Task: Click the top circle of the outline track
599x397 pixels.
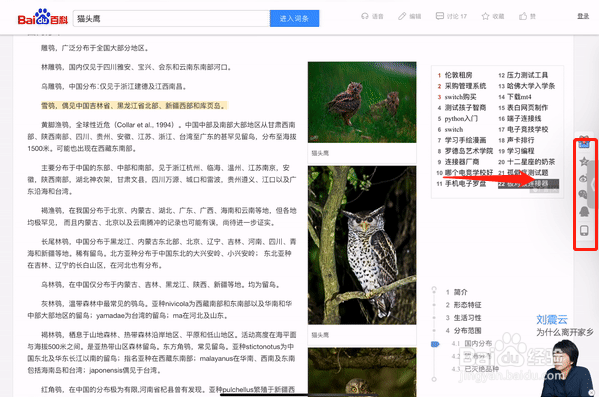Action: [x=434, y=288]
